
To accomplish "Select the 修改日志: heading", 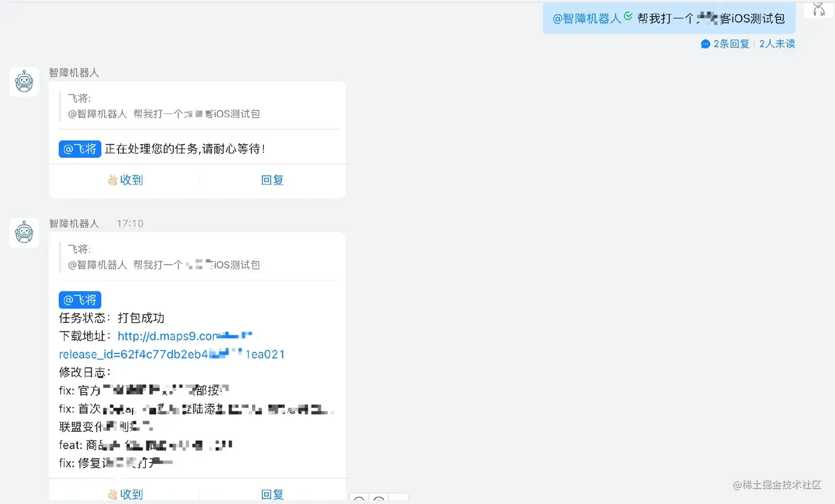I will [86, 372].
